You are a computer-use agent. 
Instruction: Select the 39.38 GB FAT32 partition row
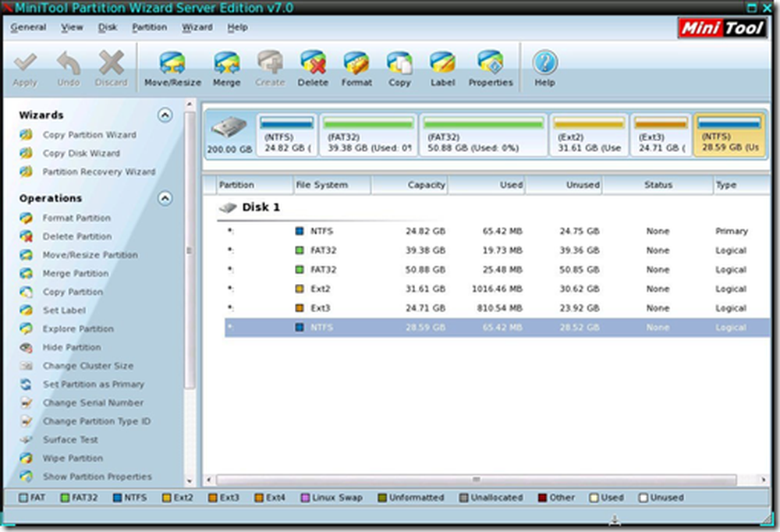497,250
